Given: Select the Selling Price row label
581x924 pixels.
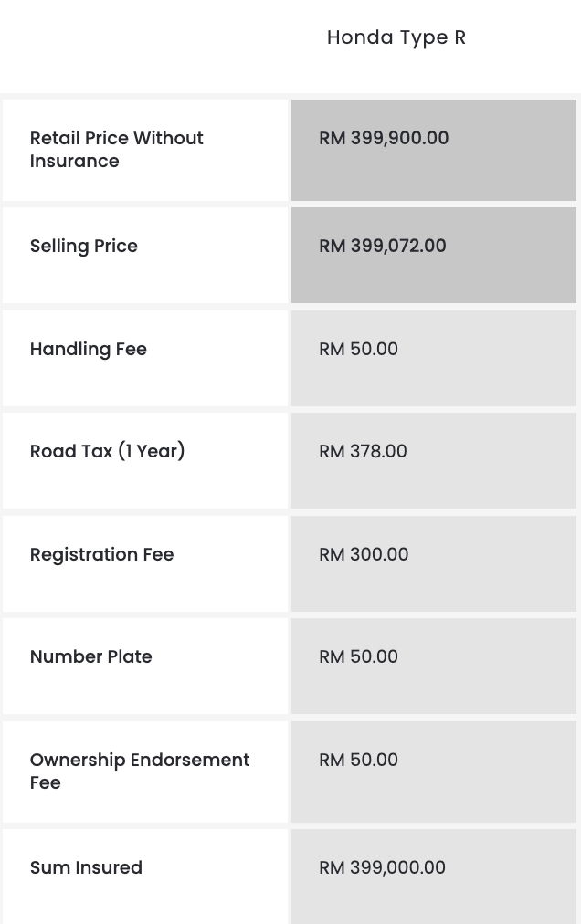Looking at the screenshot, I should coord(84,246).
